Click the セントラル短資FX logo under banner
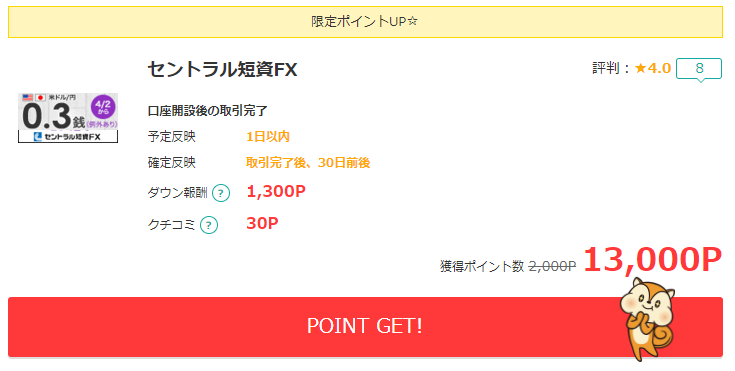Image resolution: width=735 pixels, height=371 pixels. pos(68,137)
